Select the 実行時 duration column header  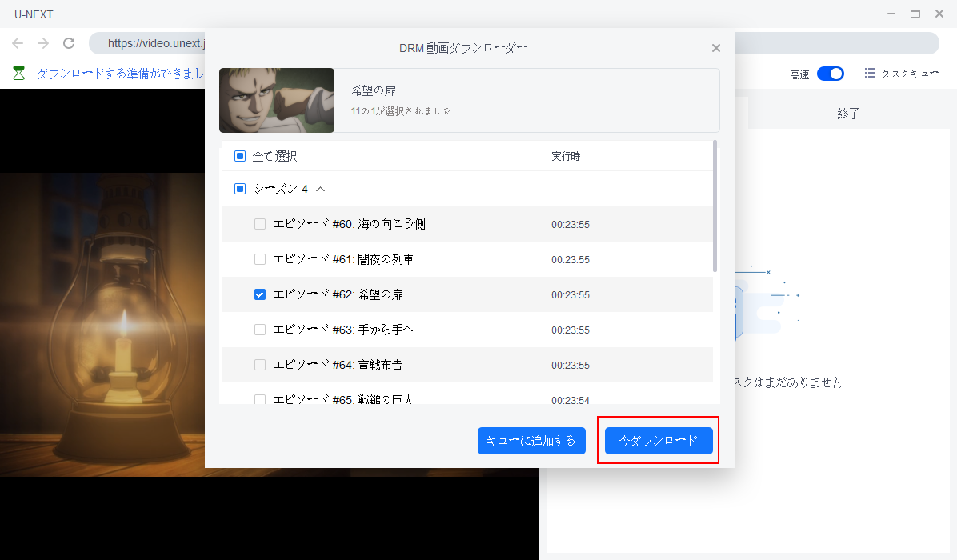click(x=566, y=156)
